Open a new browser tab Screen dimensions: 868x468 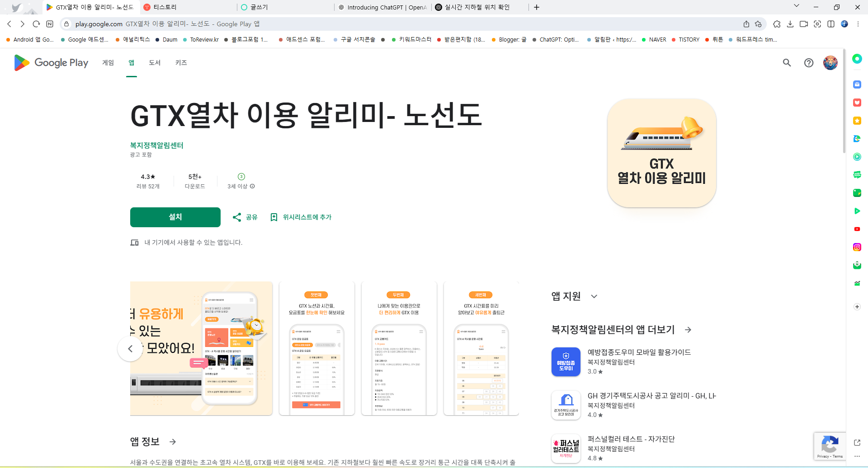point(537,7)
